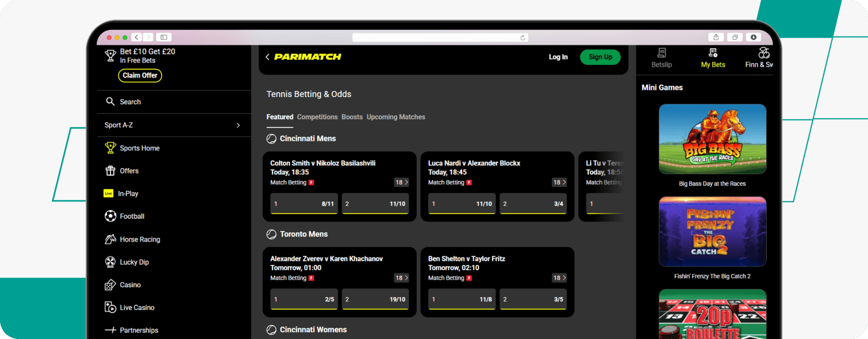Click the Horse Racing icon

(110, 239)
